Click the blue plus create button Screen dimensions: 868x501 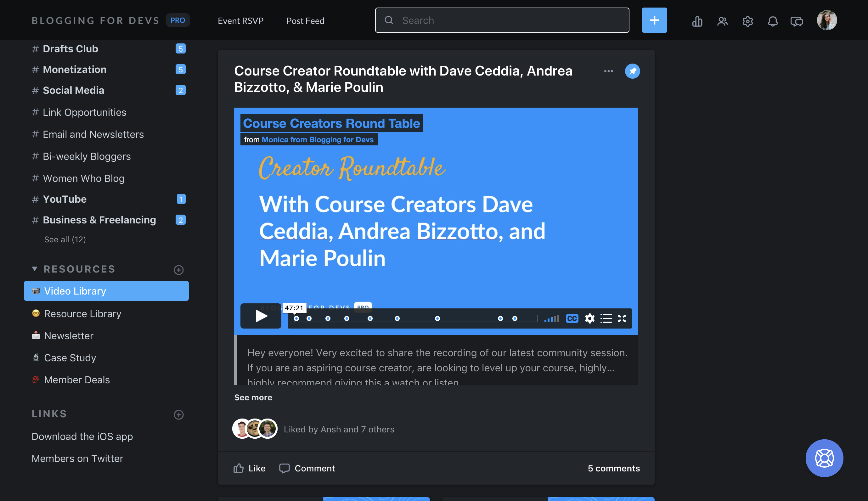[654, 20]
